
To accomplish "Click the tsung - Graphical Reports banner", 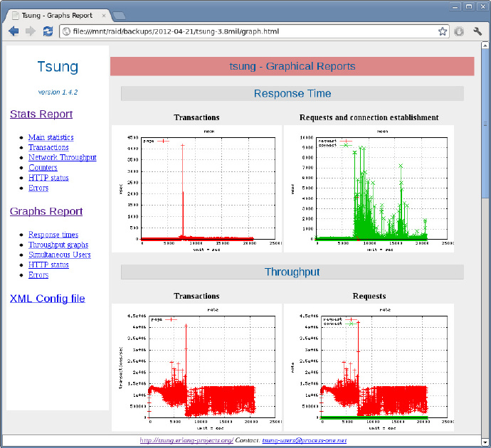I will [x=292, y=66].
